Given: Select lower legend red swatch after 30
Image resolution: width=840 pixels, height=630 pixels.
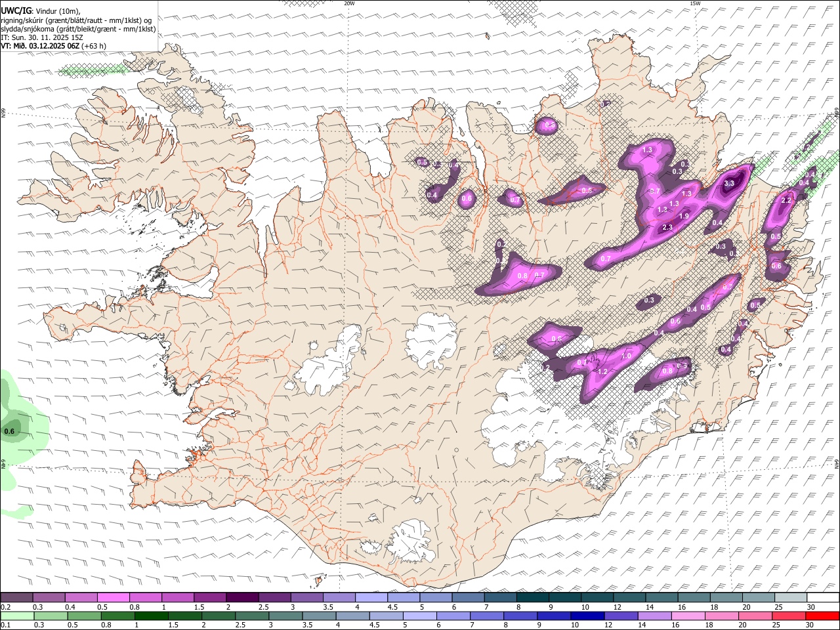Looking at the screenshot, I should [x=823, y=616].
